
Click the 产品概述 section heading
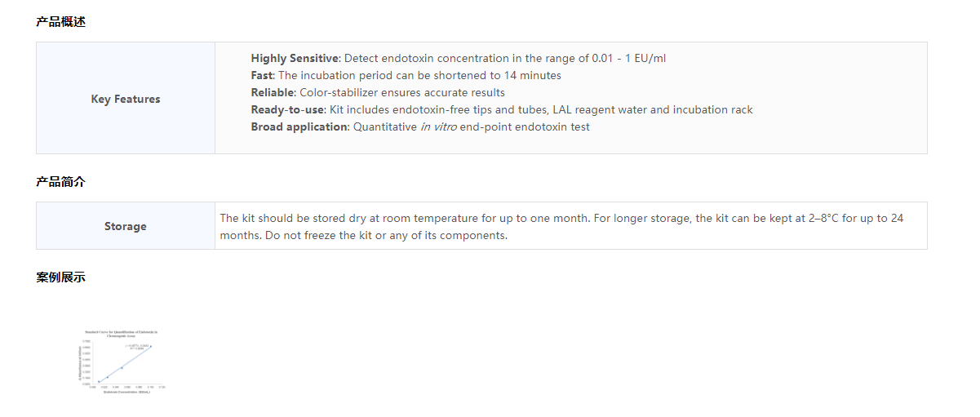click(x=60, y=22)
